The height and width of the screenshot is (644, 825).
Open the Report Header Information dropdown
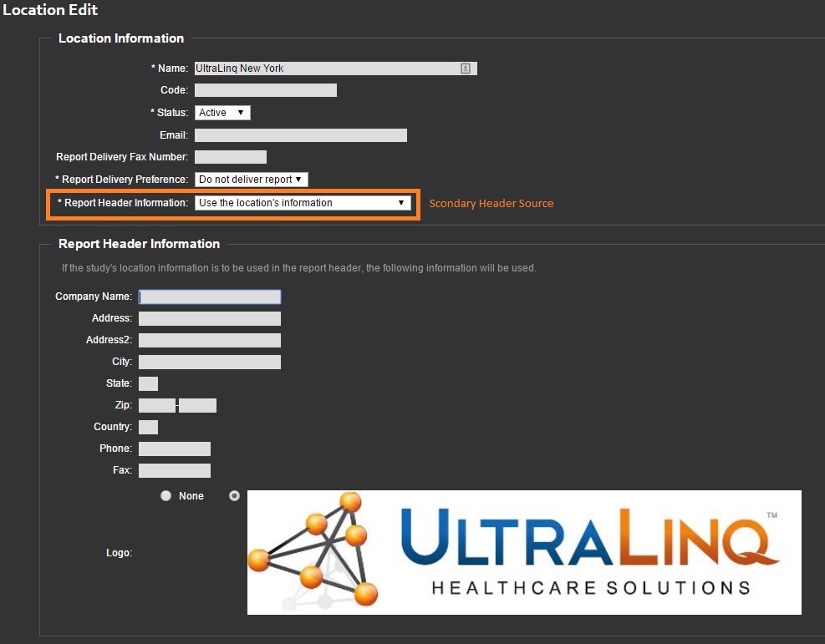point(303,203)
